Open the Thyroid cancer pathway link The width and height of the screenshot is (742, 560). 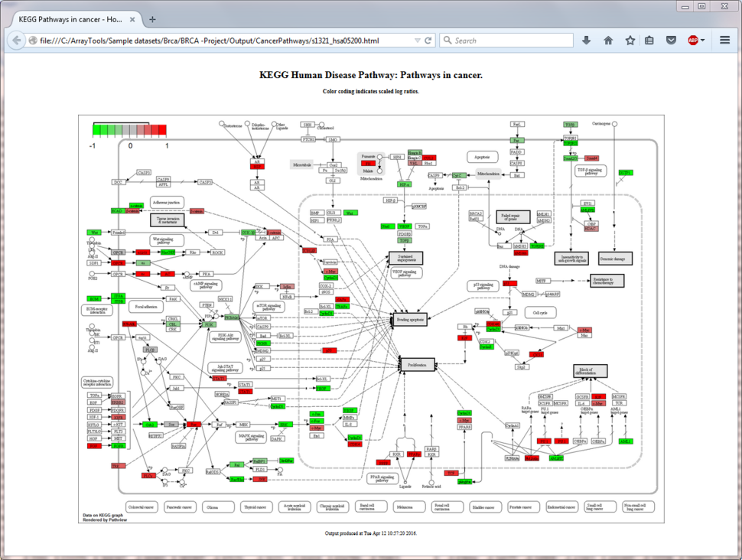tap(256, 506)
